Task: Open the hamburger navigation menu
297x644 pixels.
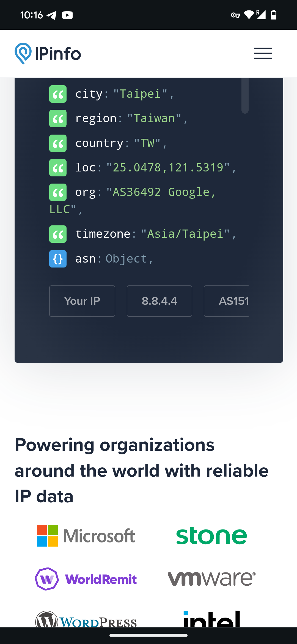Action: pos(263,53)
